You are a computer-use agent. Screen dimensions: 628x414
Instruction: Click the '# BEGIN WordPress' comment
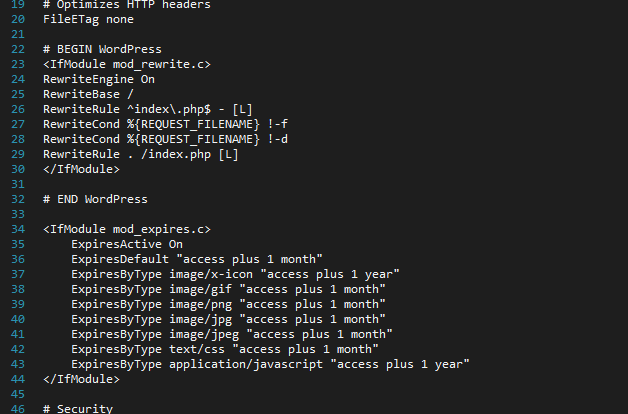point(102,49)
